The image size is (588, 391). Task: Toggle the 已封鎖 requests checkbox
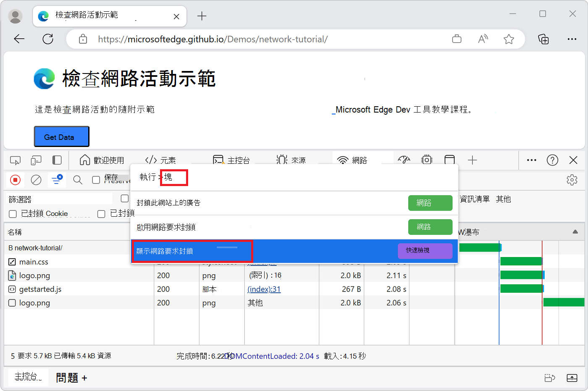(x=101, y=214)
